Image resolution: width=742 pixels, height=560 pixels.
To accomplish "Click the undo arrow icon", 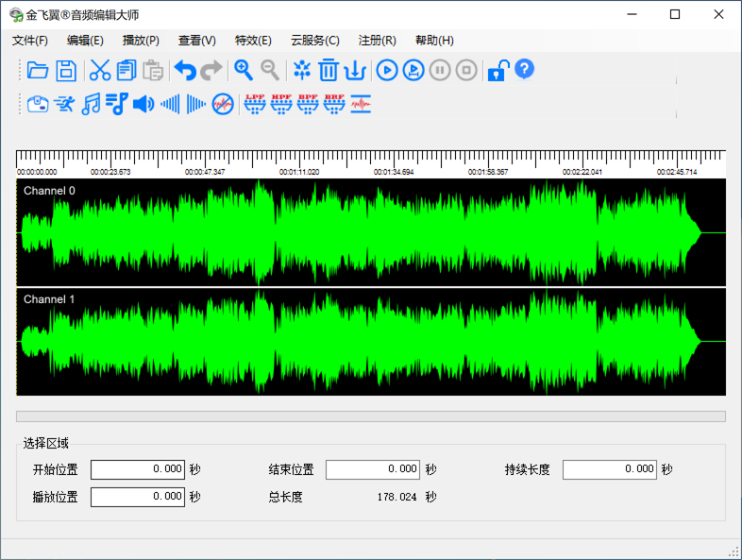I will coord(185,70).
